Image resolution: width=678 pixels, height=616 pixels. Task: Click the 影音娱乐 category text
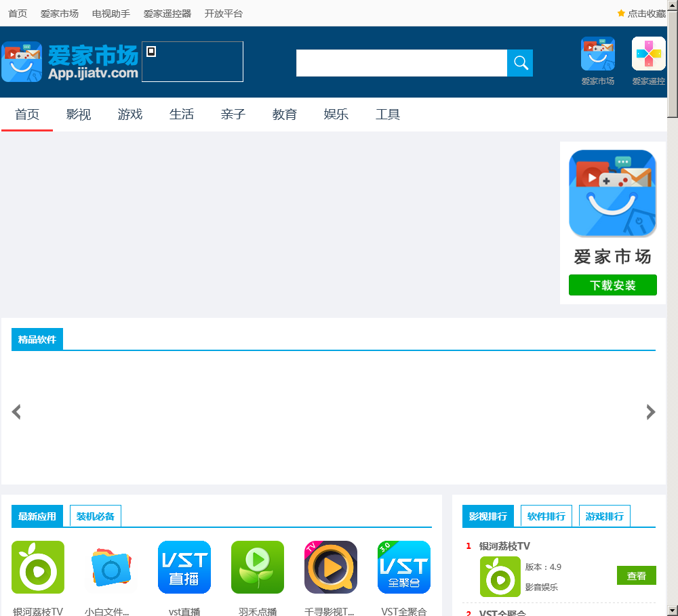541,587
